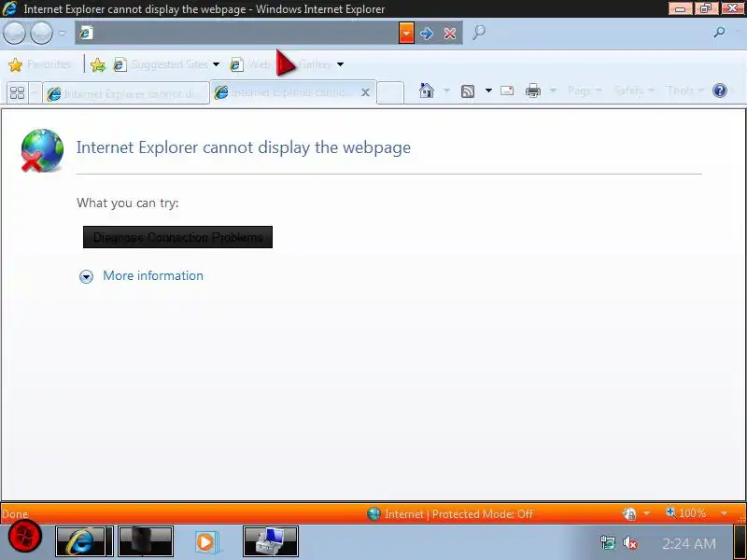The width and height of the screenshot is (747, 560).
Task: Expand the Web Slice Gallery dropdown arrow
Action: [x=340, y=64]
